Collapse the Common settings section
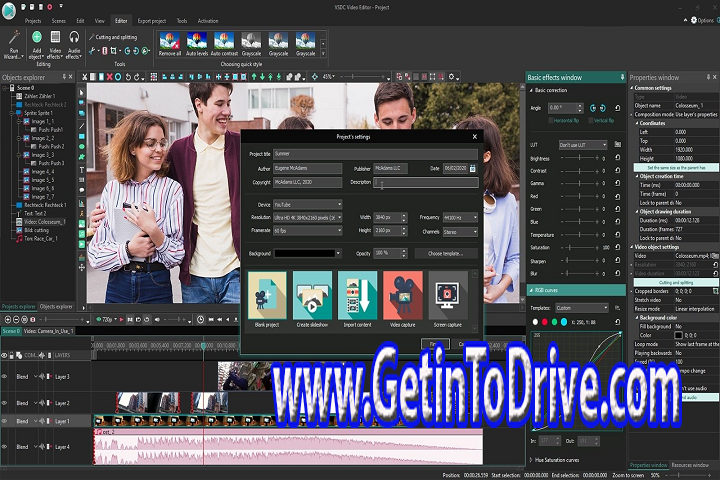Screen dimensions: 720x480 click(632, 88)
